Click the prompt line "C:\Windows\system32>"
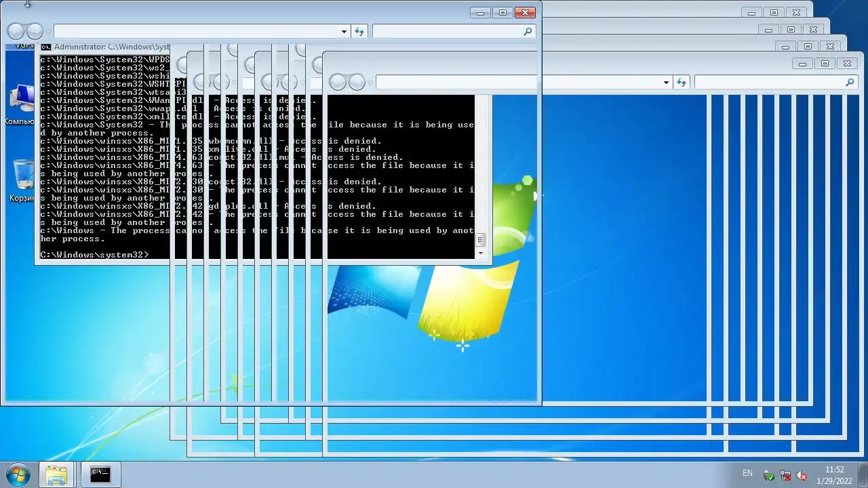868x488 pixels. (x=94, y=255)
